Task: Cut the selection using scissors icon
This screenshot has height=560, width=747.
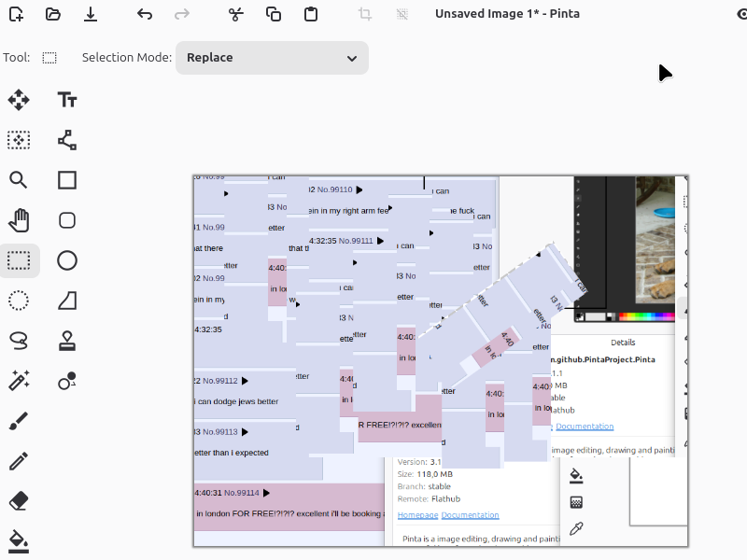Action: [x=236, y=14]
